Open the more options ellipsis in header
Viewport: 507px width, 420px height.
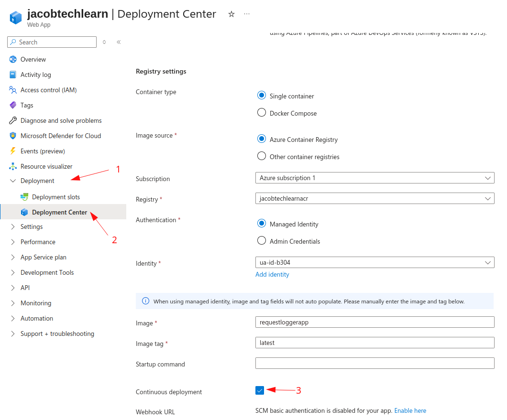[247, 14]
